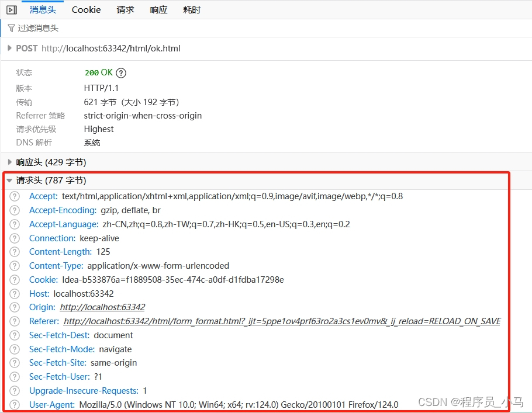Viewport: 532px width, 413px height.
Task: Select the POST method label
Action: pos(27,48)
